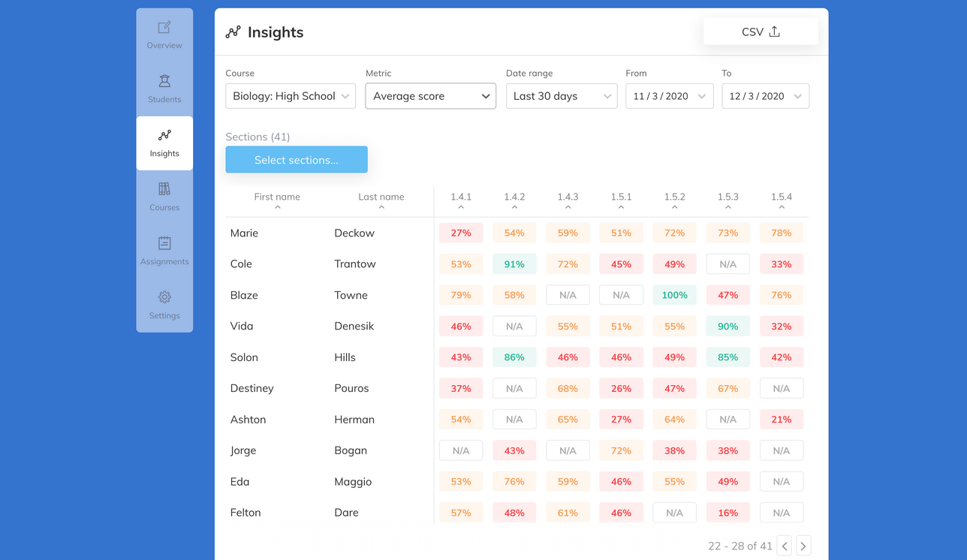Click the CSV export button
967x560 pixels.
click(x=760, y=32)
